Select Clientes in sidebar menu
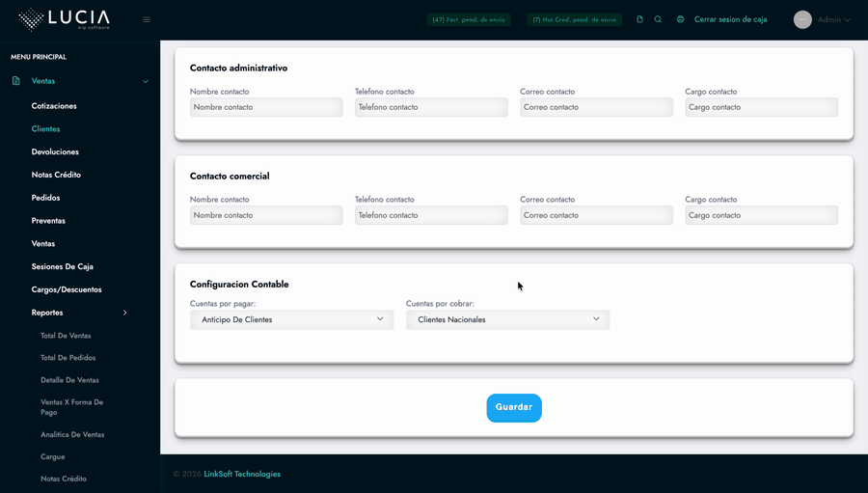This screenshot has width=868, height=493. 46,129
